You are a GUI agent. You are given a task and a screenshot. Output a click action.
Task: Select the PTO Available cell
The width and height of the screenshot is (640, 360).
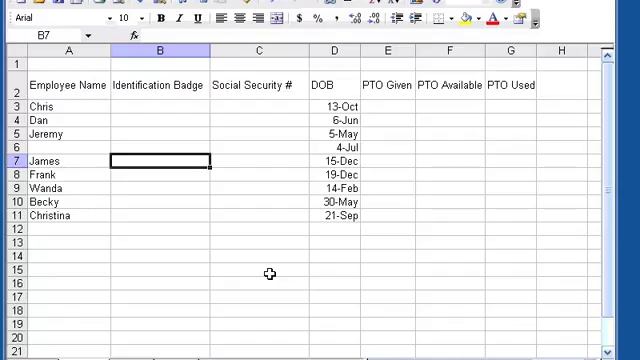[450, 85]
